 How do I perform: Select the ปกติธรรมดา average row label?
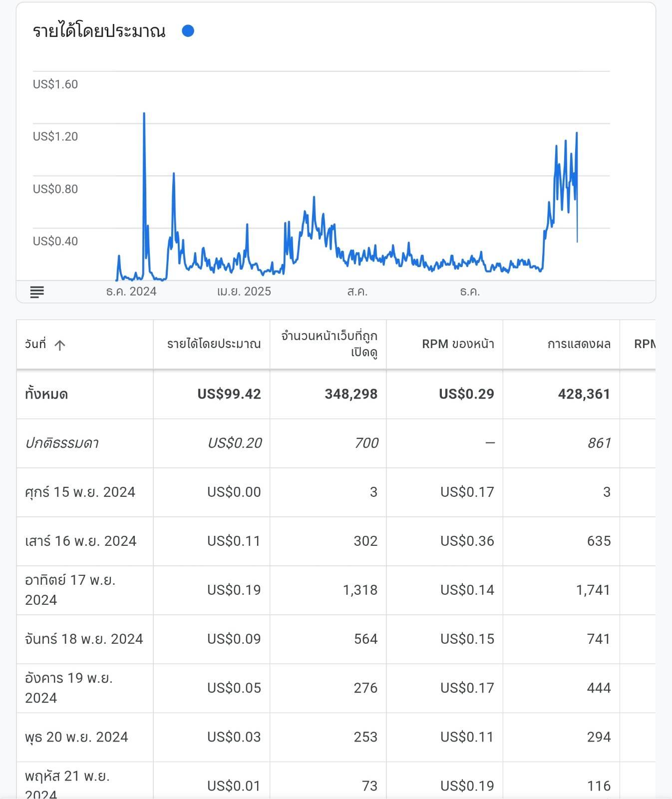click(x=62, y=443)
